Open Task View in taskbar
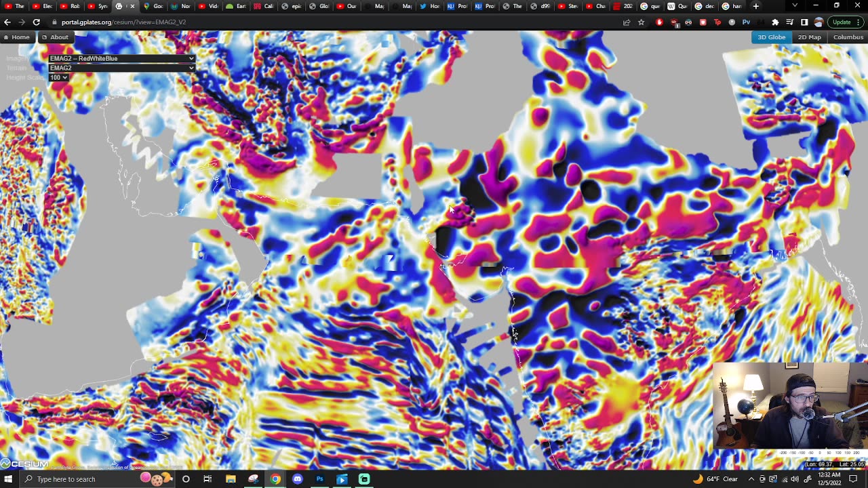The height and width of the screenshot is (488, 868). coord(208,479)
